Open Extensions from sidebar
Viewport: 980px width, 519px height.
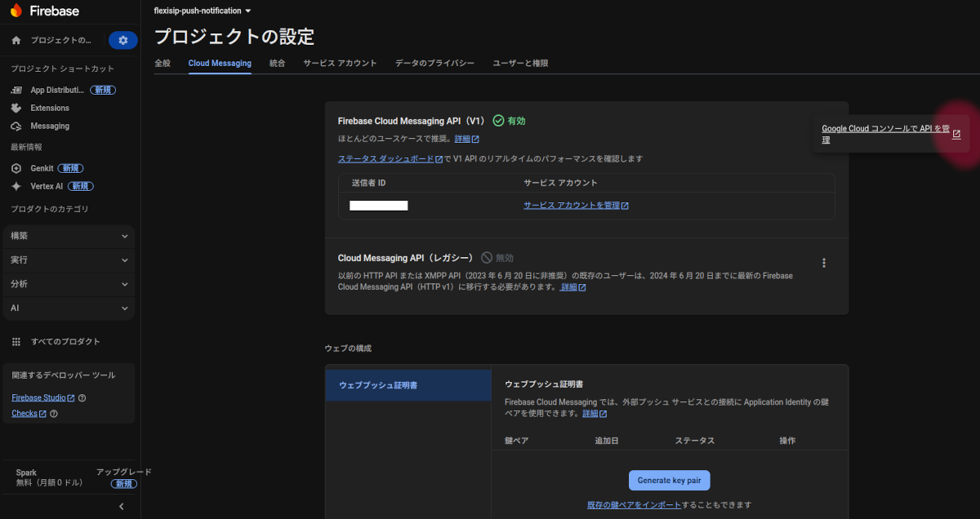point(50,108)
